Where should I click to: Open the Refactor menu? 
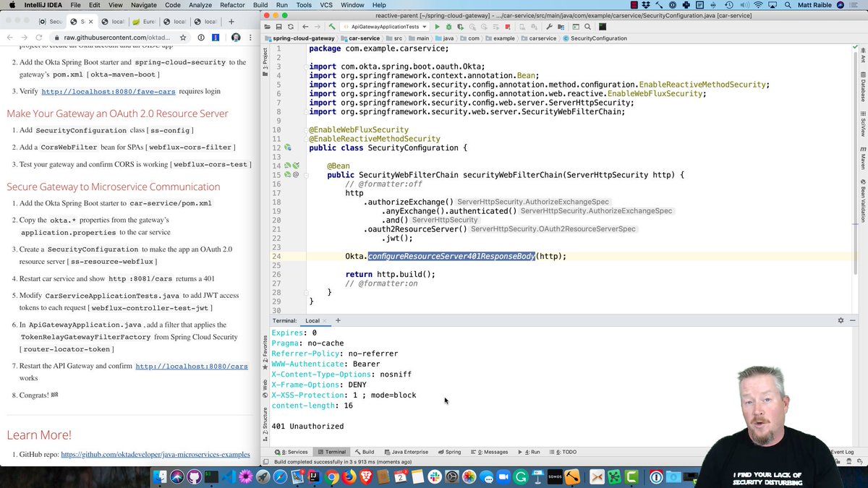pyautogui.click(x=232, y=4)
